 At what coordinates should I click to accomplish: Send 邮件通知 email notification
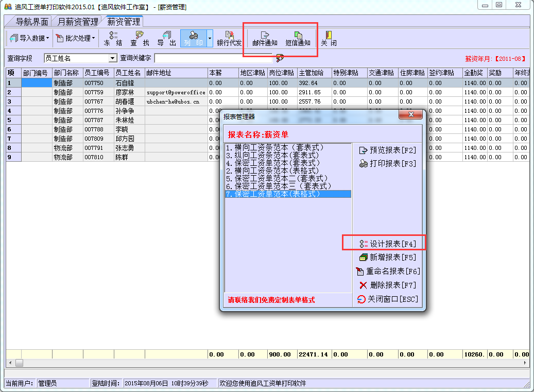(x=265, y=39)
